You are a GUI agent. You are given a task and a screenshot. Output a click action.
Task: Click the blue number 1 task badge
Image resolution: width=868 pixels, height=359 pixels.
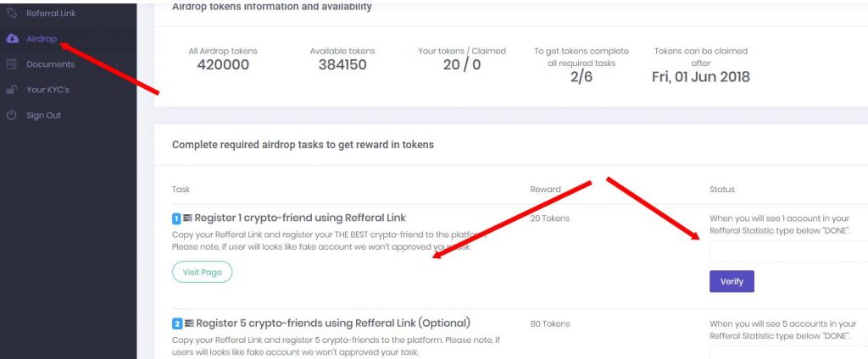coord(176,218)
